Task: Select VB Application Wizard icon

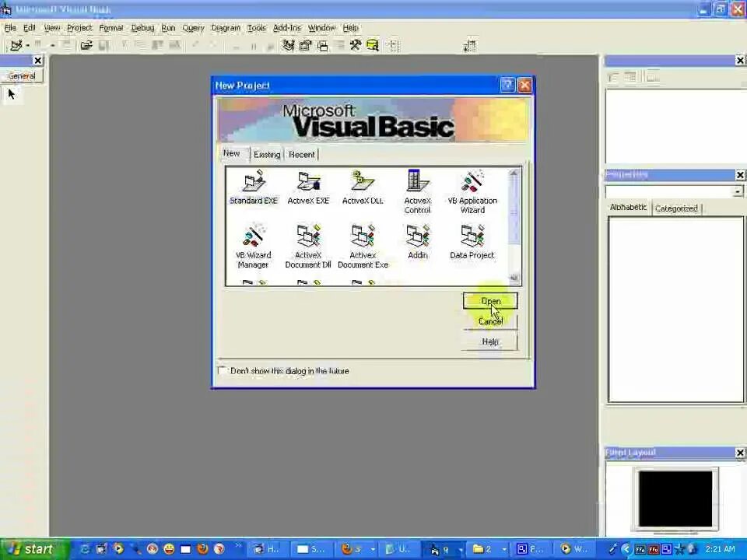Action: (472, 191)
